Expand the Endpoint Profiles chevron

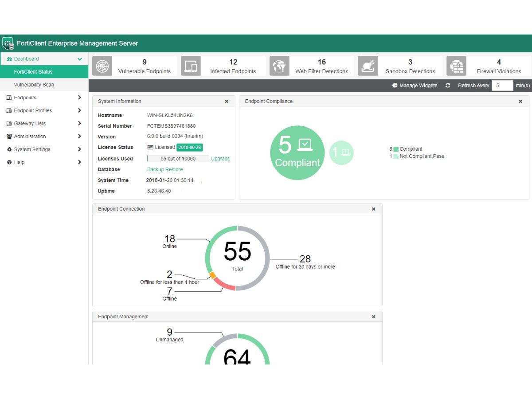80,110
